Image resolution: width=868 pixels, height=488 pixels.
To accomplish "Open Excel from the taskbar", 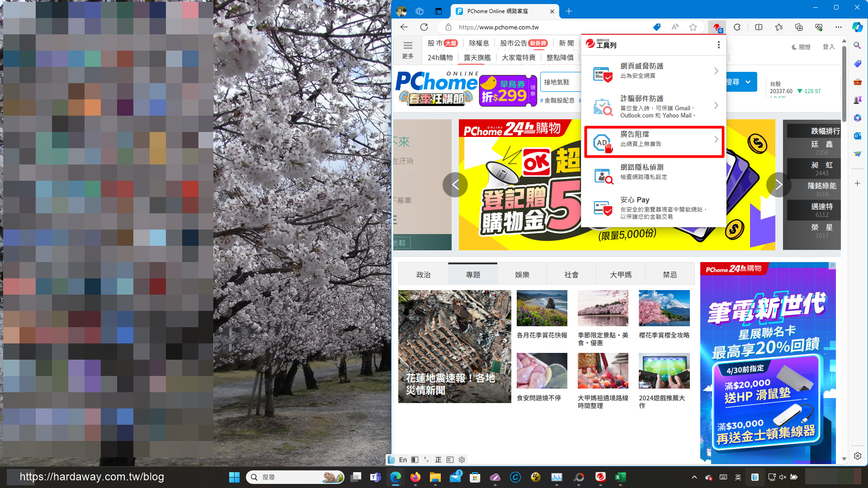I will pos(620,477).
